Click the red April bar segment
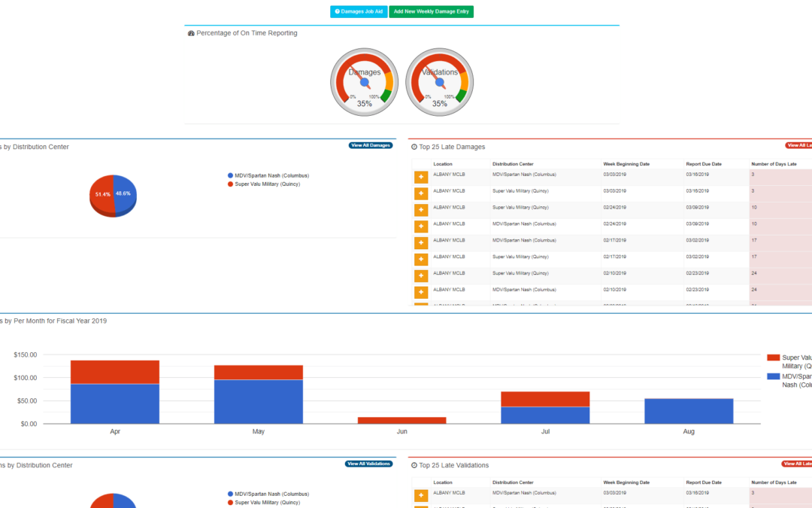Image resolution: width=812 pixels, height=508 pixels. (x=115, y=373)
